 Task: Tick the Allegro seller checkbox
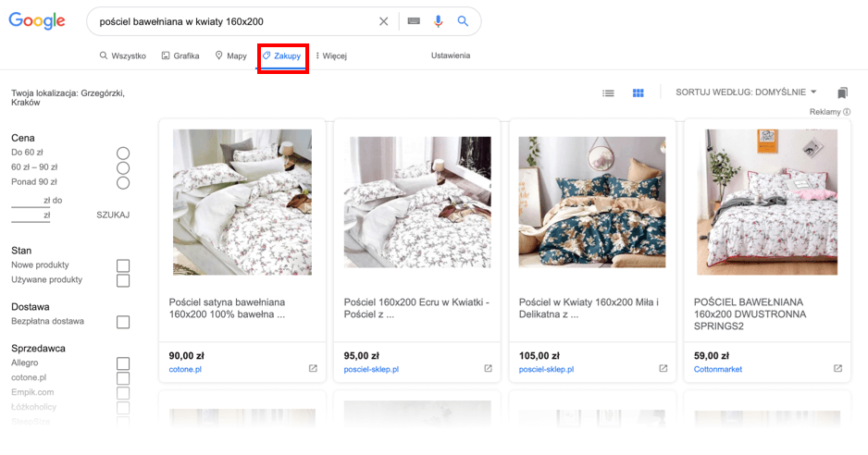pyautogui.click(x=123, y=364)
